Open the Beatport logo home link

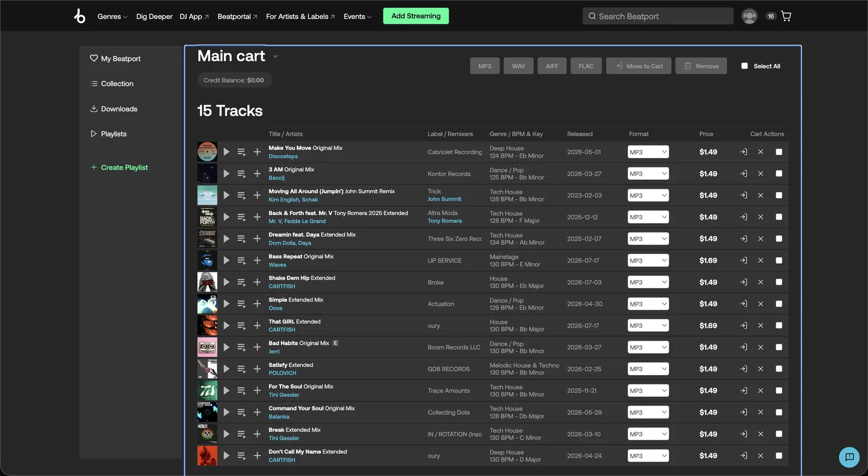click(80, 16)
